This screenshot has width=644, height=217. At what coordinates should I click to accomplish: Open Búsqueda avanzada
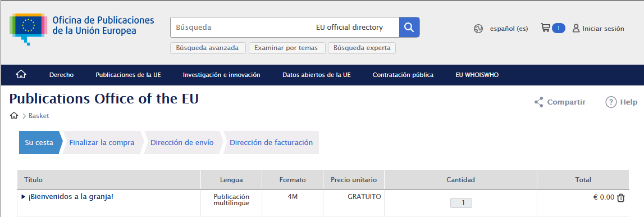tap(207, 48)
